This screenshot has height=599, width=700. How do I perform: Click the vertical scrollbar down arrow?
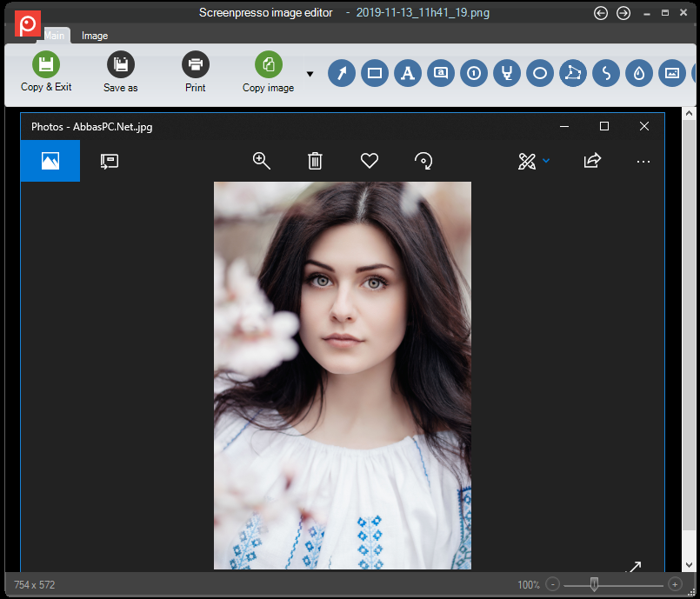click(x=689, y=565)
